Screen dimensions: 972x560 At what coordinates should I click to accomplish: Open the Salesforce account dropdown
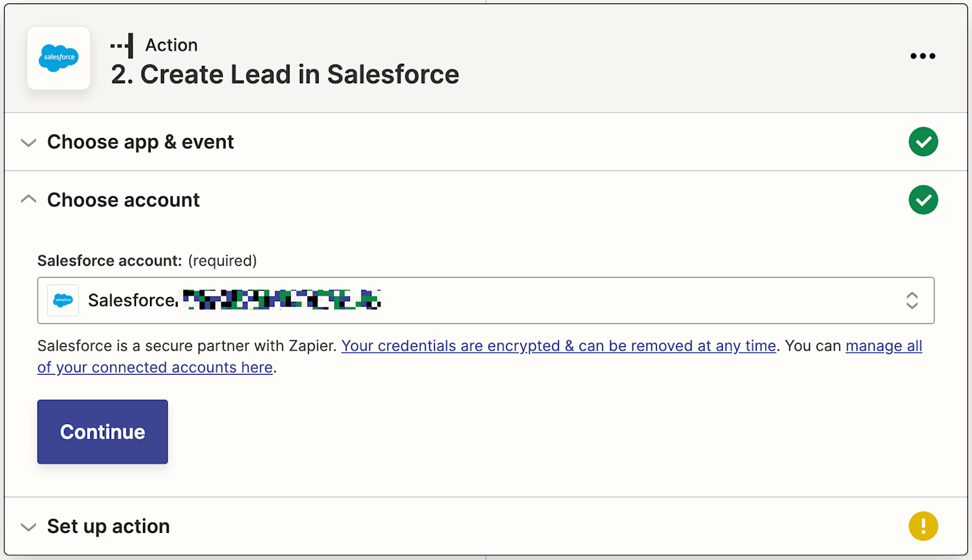click(486, 300)
